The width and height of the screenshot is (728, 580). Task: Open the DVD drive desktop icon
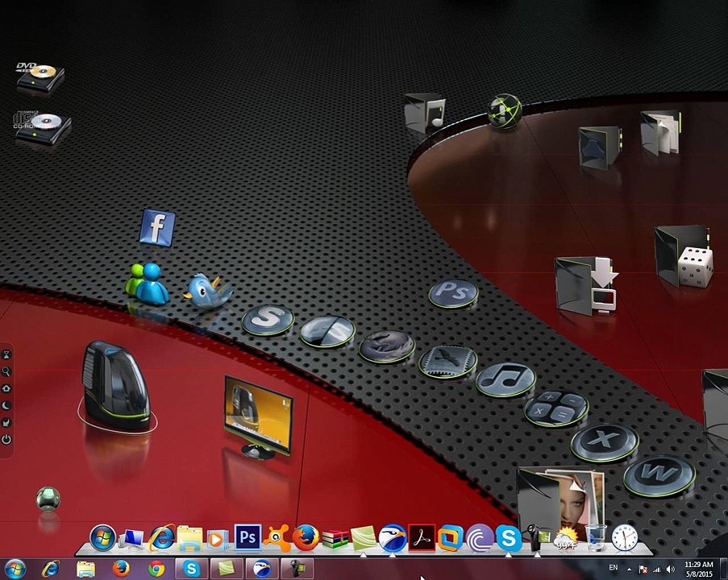pos(40,77)
